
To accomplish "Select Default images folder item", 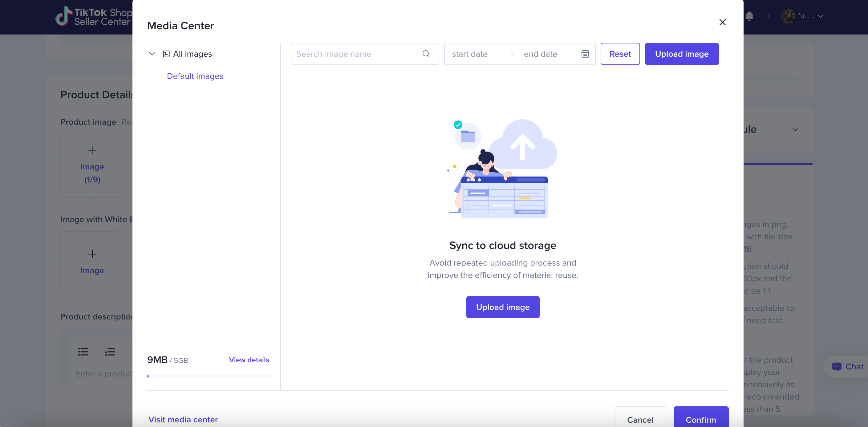I will click(x=195, y=76).
